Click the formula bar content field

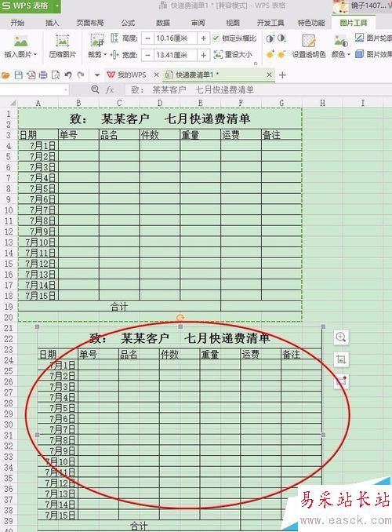point(260,90)
